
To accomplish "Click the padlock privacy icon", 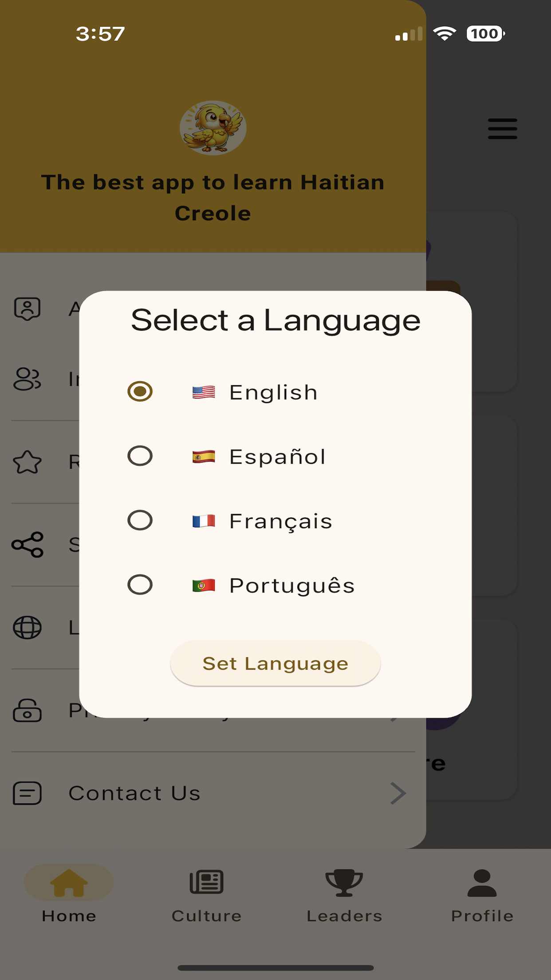I will (x=28, y=710).
